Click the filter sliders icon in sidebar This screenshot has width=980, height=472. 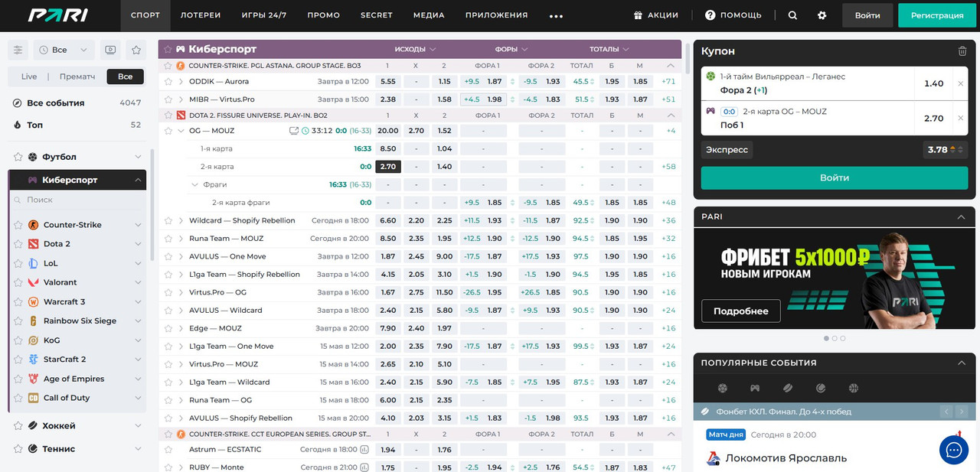[x=18, y=50]
